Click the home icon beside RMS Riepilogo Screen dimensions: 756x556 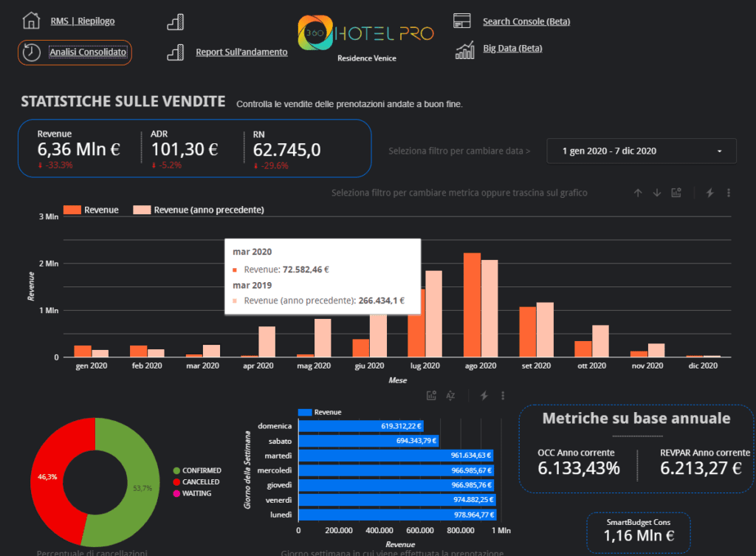[x=31, y=21]
